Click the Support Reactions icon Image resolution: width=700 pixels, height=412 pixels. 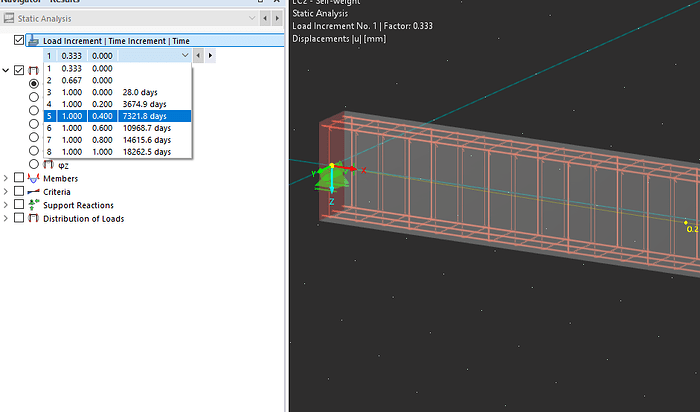33,205
